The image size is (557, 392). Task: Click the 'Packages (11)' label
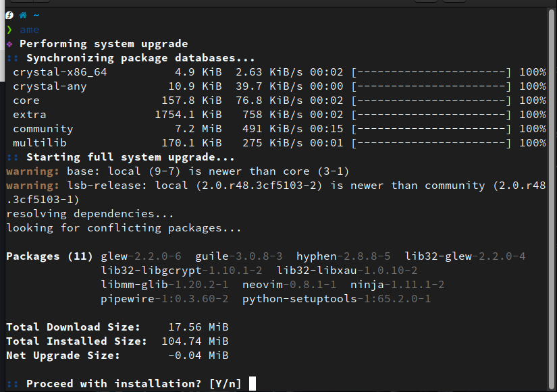point(49,256)
